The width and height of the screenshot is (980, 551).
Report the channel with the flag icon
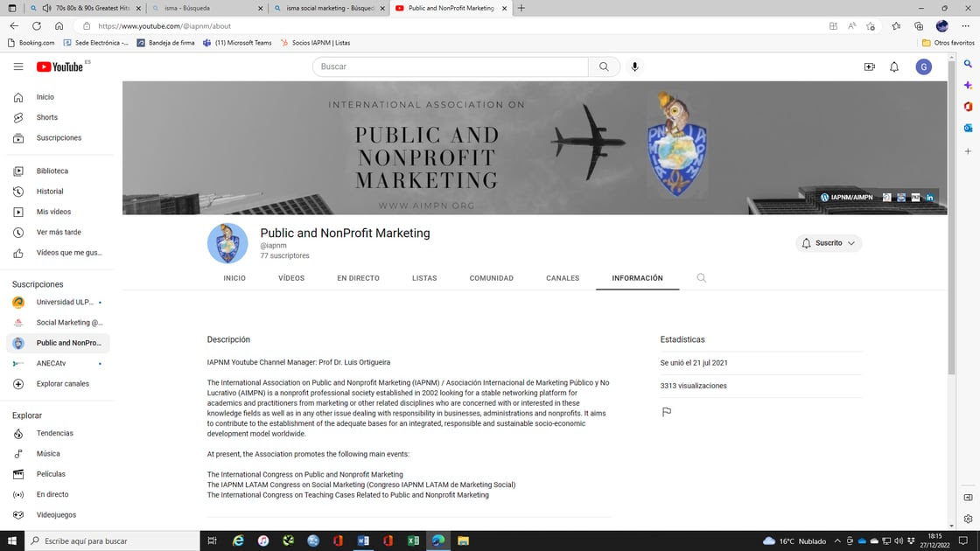tap(667, 412)
